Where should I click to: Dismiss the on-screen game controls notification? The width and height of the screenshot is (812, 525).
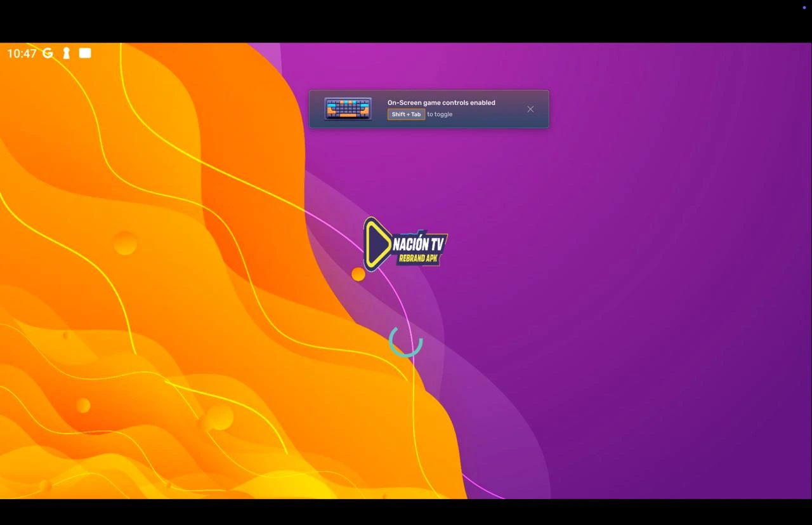coord(530,109)
